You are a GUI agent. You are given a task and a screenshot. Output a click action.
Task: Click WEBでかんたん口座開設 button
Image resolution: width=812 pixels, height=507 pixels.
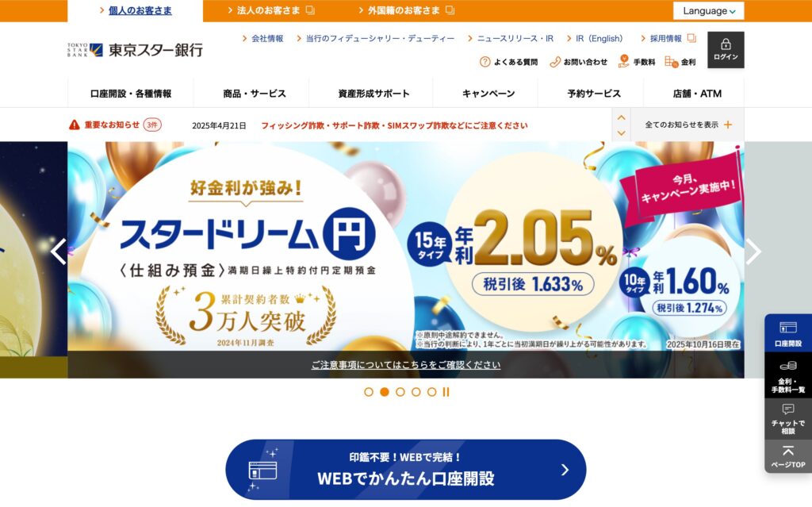[406, 470]
